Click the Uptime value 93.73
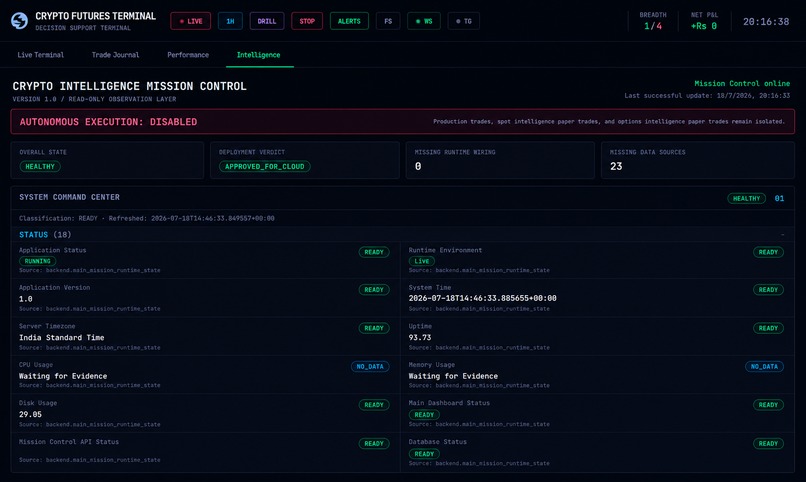806x482 pixels. tap(420, 338)
